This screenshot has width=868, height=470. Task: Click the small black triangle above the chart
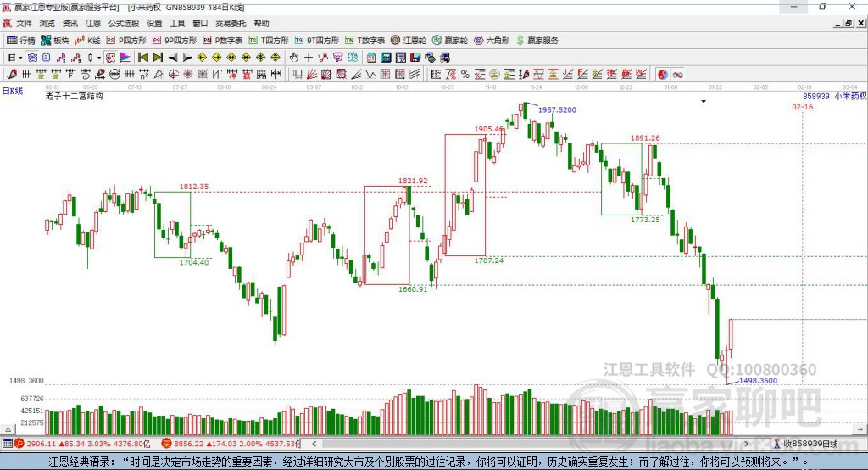(704, 102)
